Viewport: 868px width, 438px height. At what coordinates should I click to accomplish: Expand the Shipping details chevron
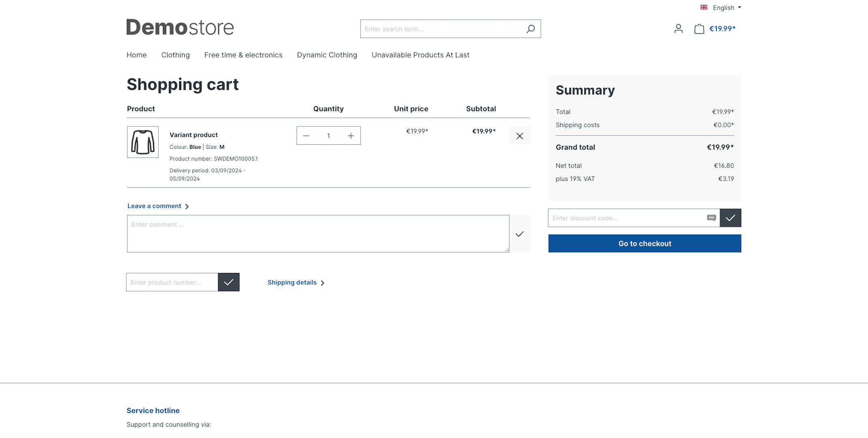323,282
